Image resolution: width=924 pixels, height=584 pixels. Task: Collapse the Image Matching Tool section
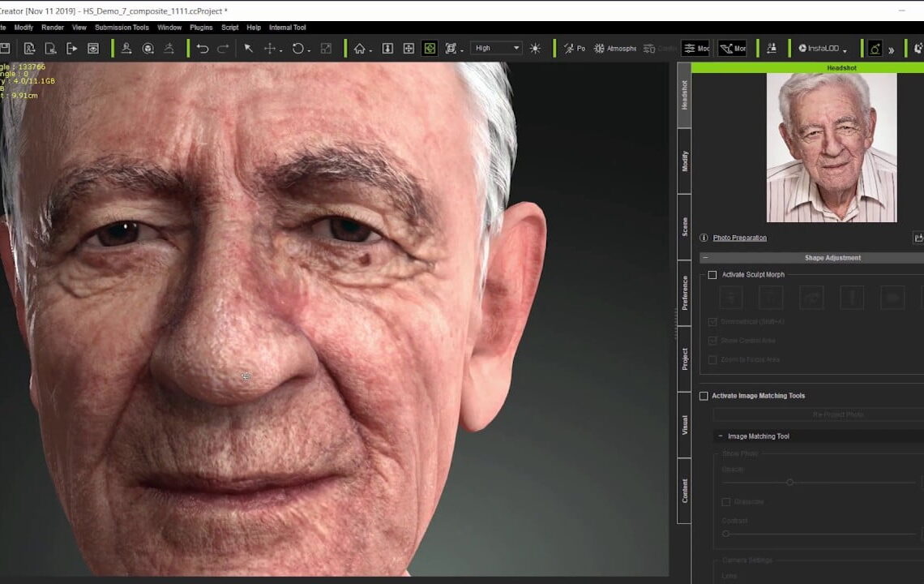(x=720, y=436)
